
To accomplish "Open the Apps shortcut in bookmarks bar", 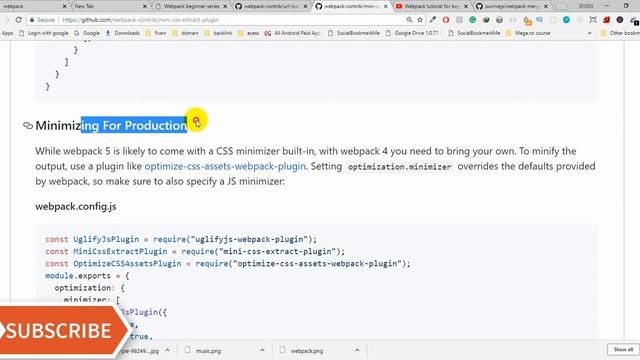I will [7, 33].
